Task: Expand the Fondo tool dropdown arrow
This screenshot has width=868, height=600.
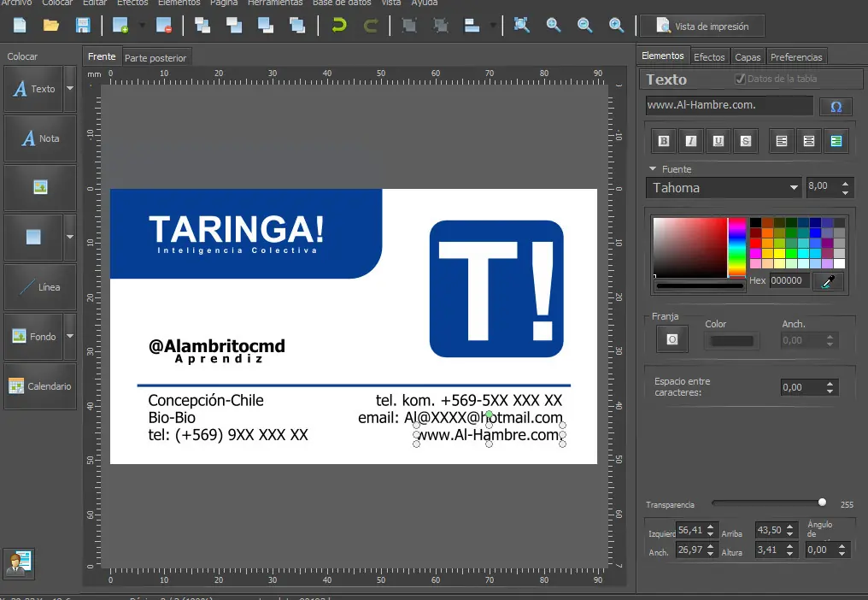Action: pyautogui.click(x=70, y=337)
